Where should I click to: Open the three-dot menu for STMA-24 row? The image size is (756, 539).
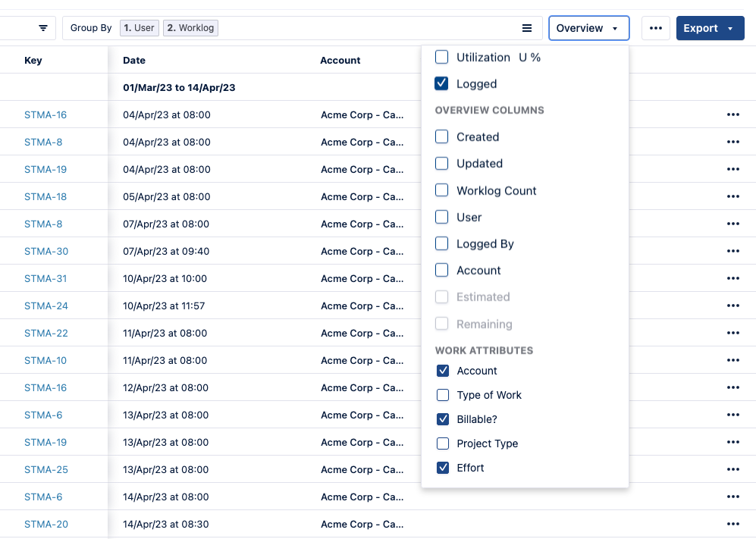tap(732, 306)
